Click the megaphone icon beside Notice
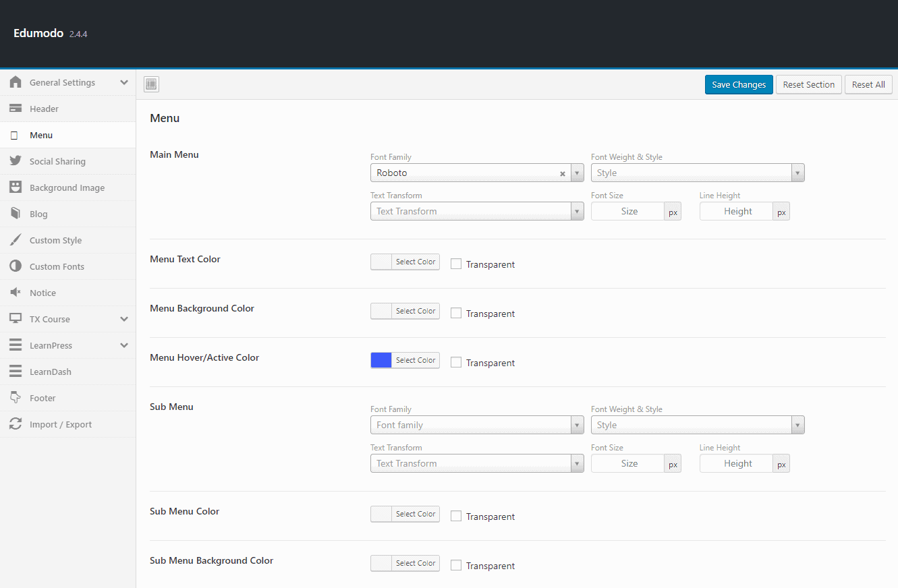 click(x=16, y=293)
